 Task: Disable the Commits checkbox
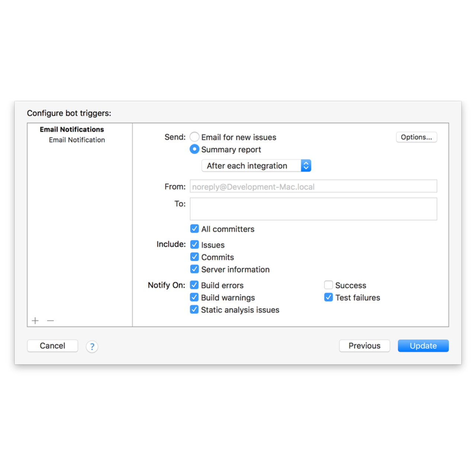pos(194,257)
